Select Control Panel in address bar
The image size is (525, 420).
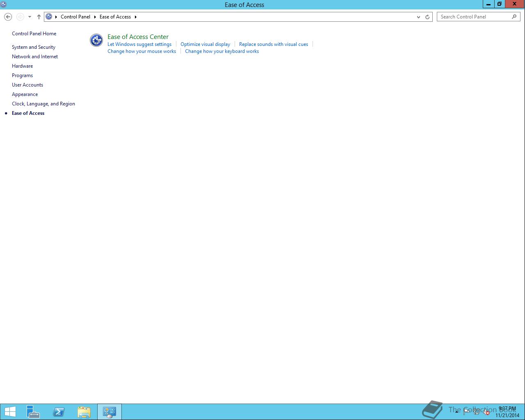75,17
